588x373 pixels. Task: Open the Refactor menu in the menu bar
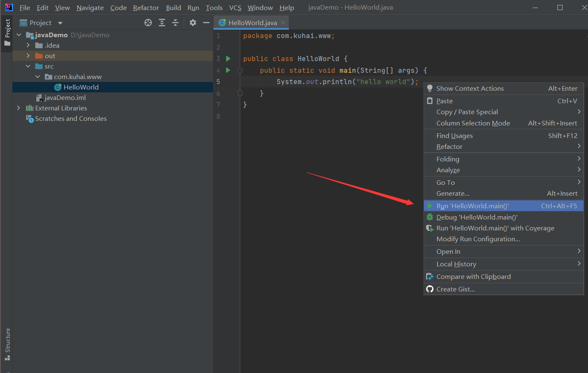(146, 8)
